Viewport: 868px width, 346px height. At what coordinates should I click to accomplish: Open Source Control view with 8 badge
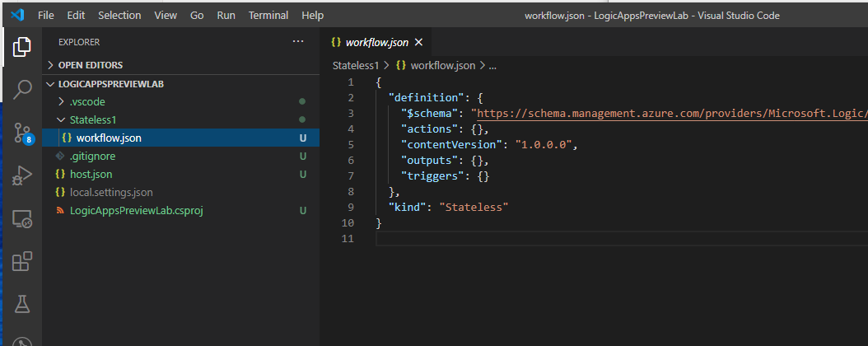tap(22, 133)
